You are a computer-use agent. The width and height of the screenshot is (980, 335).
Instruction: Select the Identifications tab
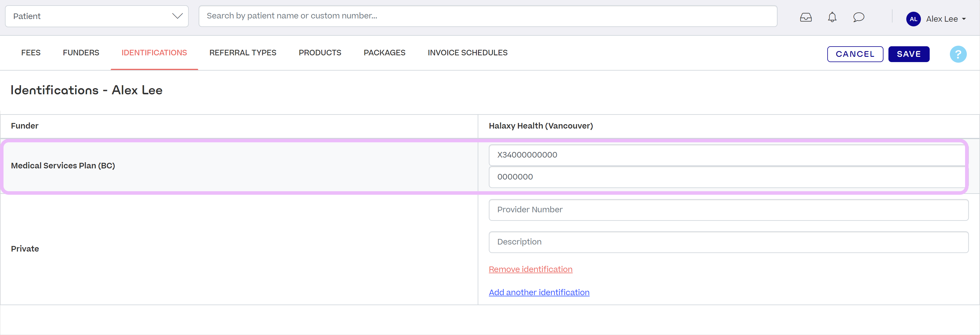pos(154,53)
